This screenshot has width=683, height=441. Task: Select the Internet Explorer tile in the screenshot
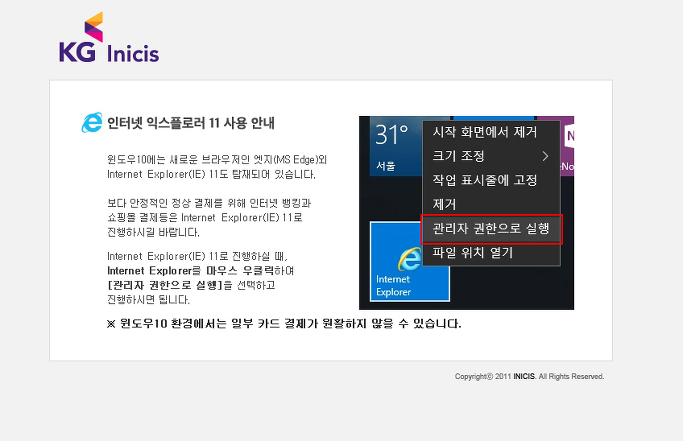409,261
